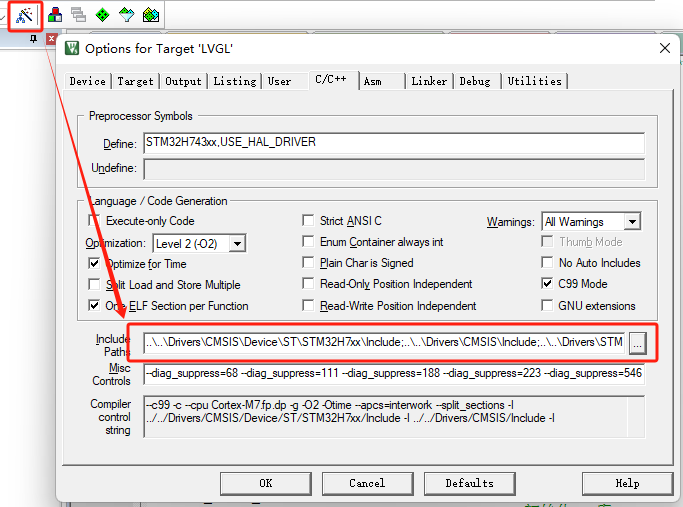Open the Pack Installer icon
683x507 pixels.
point(151,15)
